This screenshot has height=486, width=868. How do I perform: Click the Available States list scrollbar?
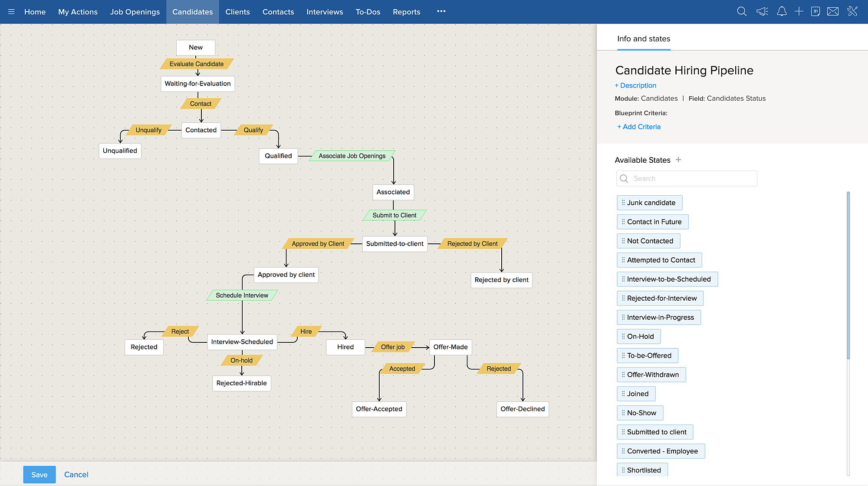[848, 275]
